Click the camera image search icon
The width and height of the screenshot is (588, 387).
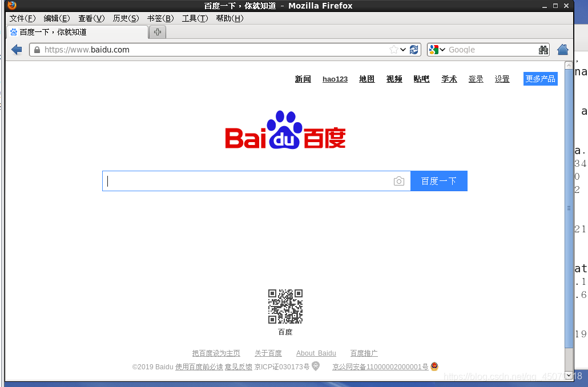click(x=399, y=181)
